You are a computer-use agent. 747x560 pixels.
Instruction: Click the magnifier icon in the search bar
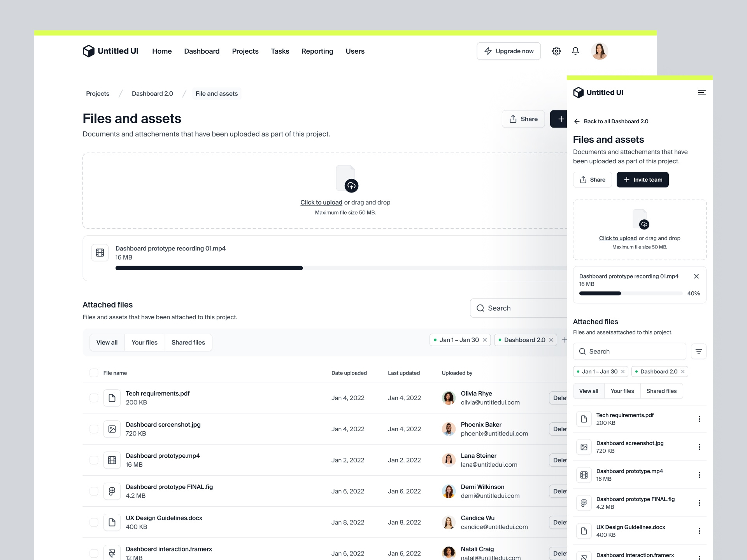click(481, 308)
